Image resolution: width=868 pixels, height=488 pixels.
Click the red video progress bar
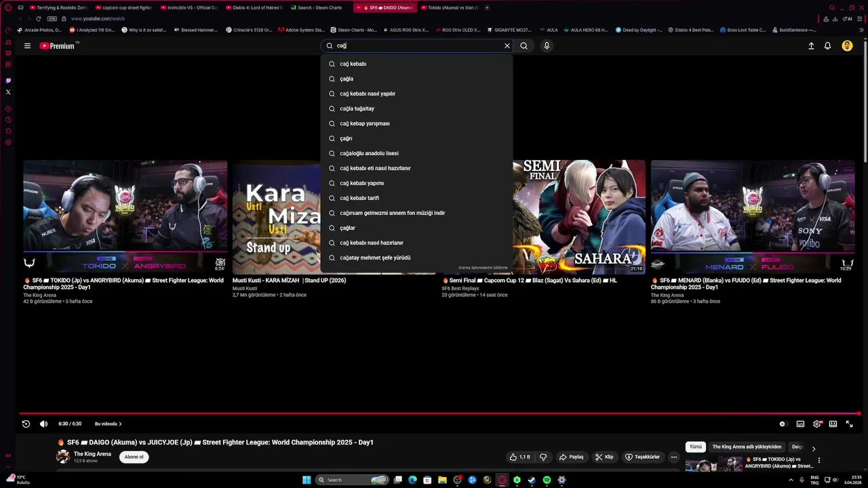click(x=439, y=413)
